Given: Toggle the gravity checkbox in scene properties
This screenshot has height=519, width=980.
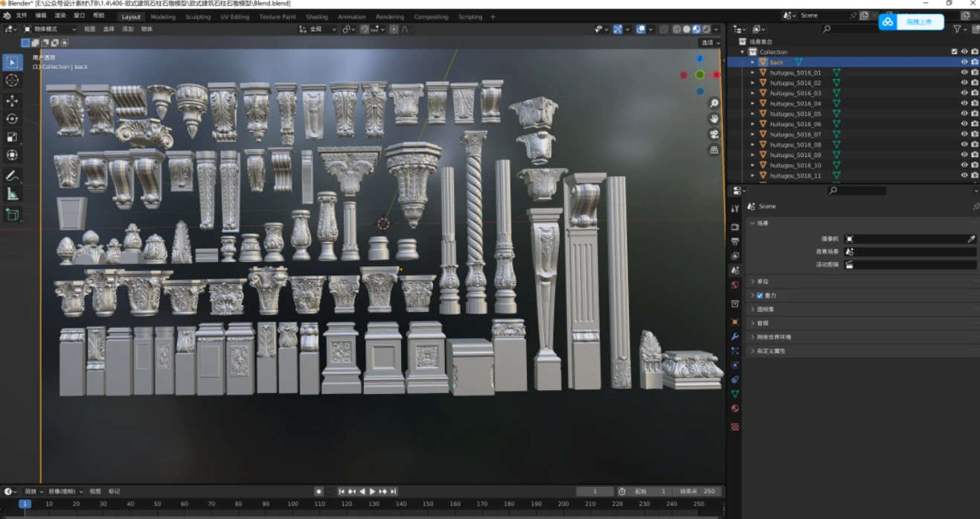Looking at the screenshot, I should pyautogui.click(x=760, y=296).
